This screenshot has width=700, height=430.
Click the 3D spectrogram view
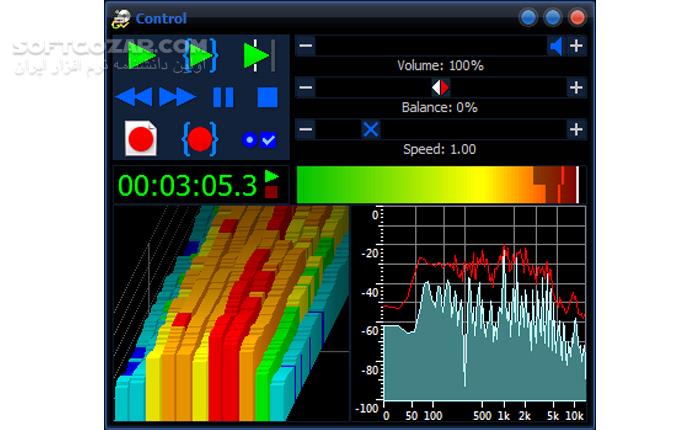231,313
